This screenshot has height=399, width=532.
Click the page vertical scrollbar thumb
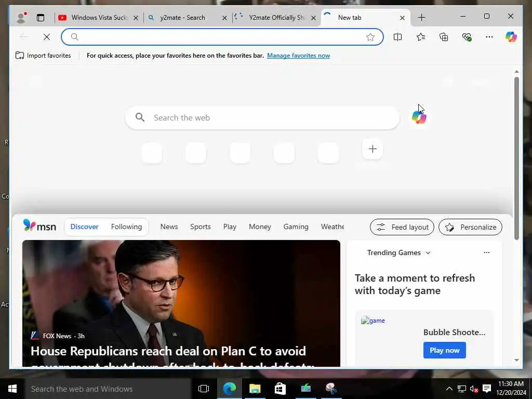(516, 158)
